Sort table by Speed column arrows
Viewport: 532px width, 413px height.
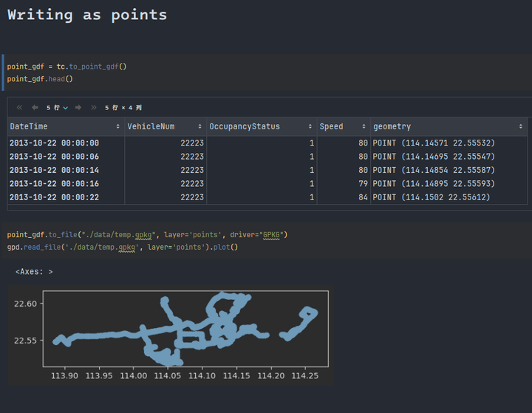pos(364,127)
